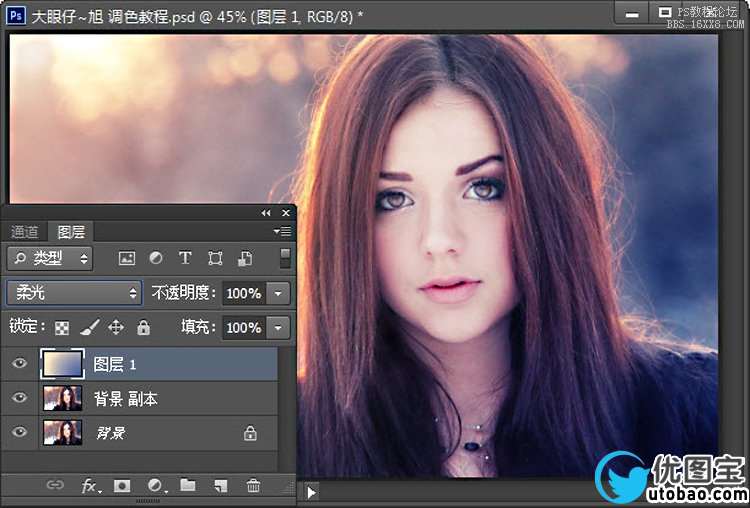This screenshot has width=750, height=508.
Task: Hide the 背景 副本 layer
Action: coord(20,398)
